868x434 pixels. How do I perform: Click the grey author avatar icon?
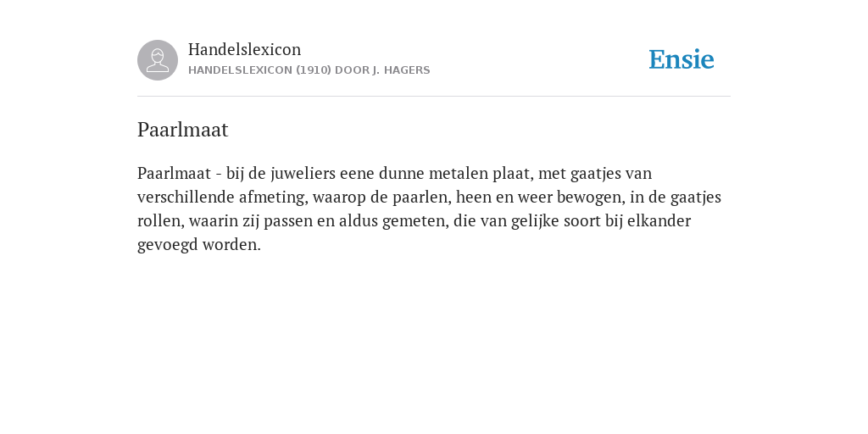coord(158,60)
